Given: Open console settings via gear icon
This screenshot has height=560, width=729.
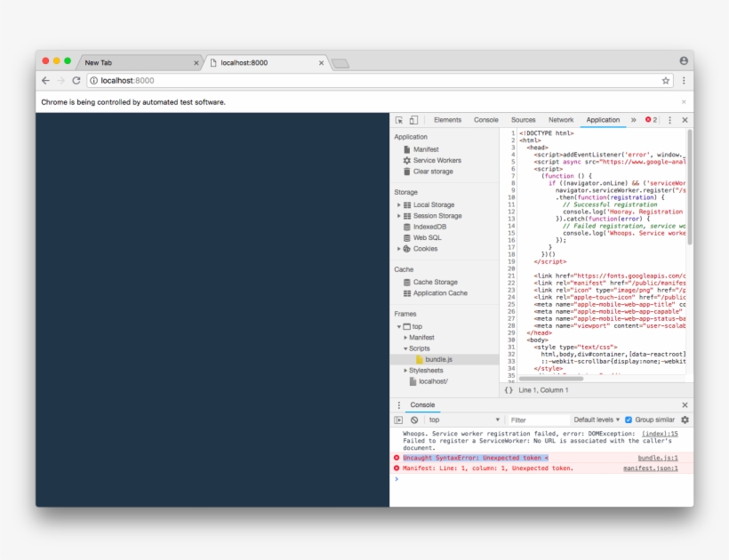Looking at the screenshot, I should (x=685, y=420).
